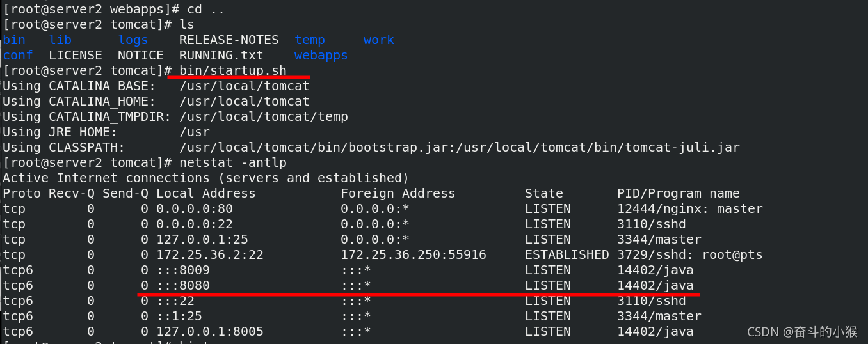Image resolution: width=868 pixels, height=344 pixels.
Task: Click the 'Recv-Q' column header
Action: [72, 193]
